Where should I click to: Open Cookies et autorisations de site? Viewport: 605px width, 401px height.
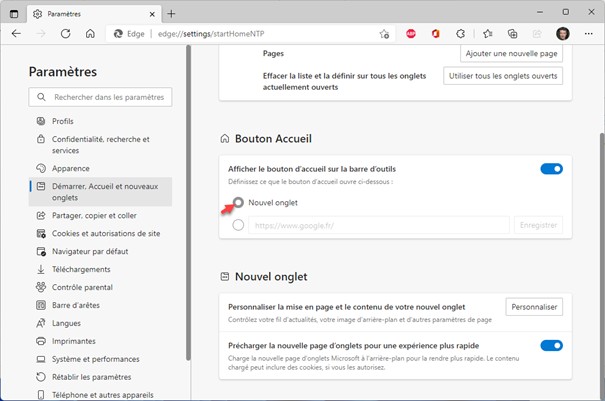coord(100,233)
